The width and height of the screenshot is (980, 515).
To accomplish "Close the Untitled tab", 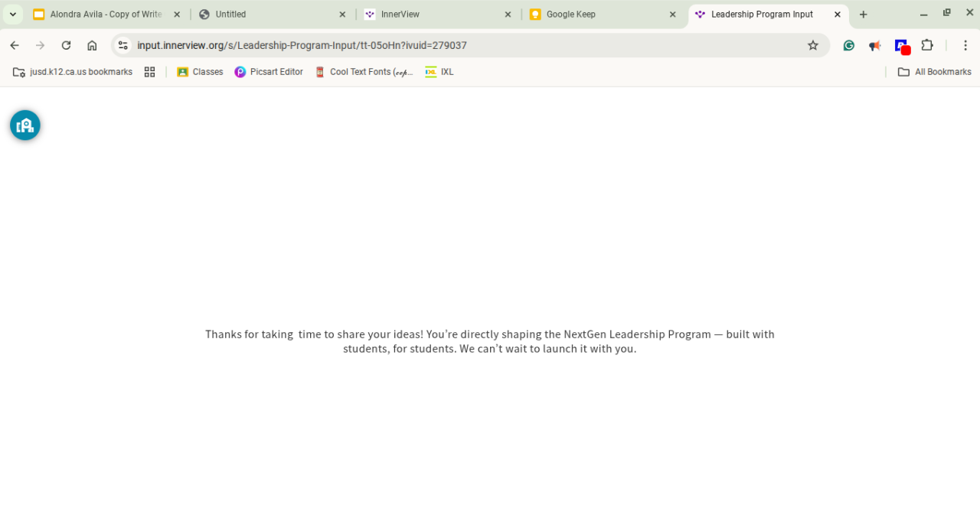I will [342, 15].
